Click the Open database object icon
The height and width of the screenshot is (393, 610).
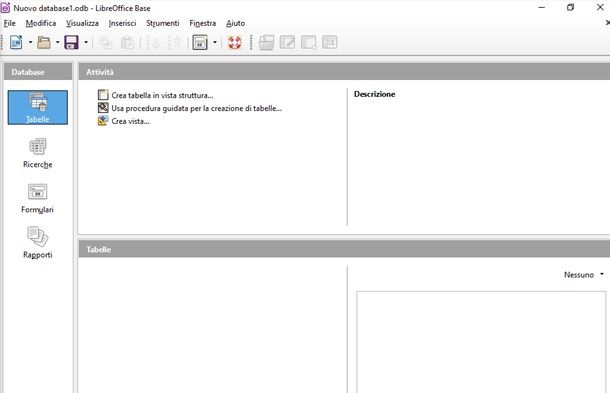pos(266,42)
